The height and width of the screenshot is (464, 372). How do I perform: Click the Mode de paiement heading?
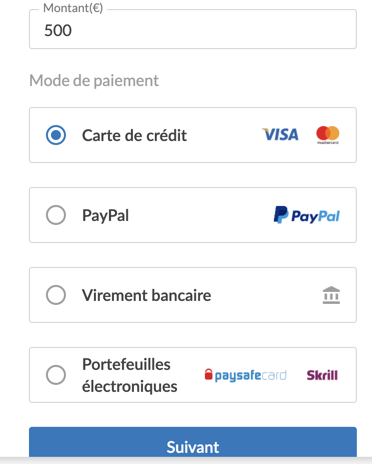click(x=94, y=81)
